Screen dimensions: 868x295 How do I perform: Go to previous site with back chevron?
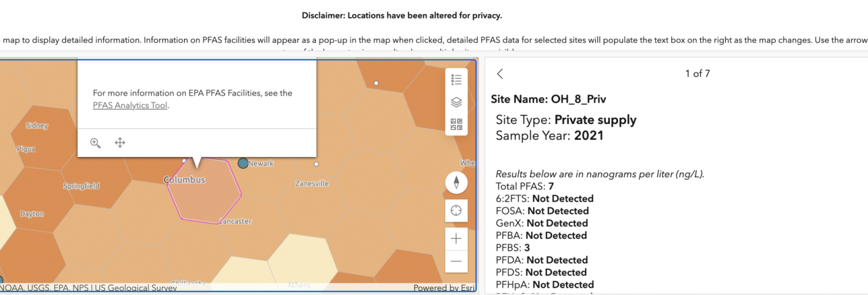500,74
